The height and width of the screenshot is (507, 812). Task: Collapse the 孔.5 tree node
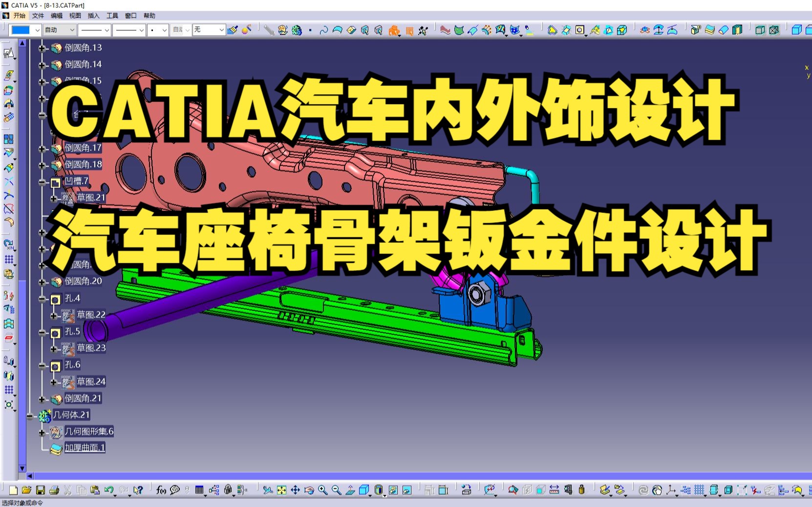click(x=42, y=332)
